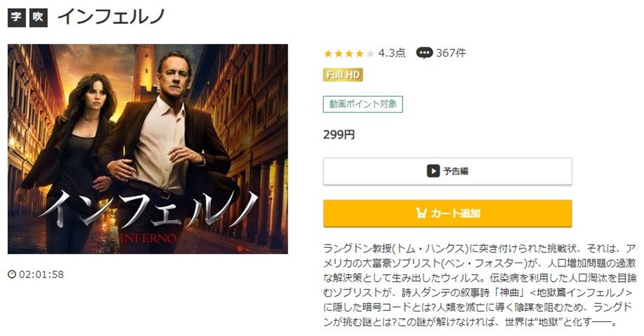Click the play icon on 予告編 button

coord(433,171)
